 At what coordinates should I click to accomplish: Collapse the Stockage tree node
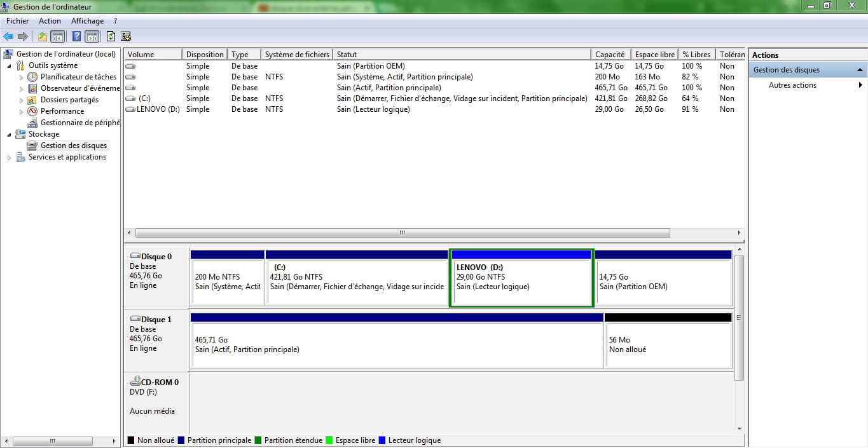[9, 134]
